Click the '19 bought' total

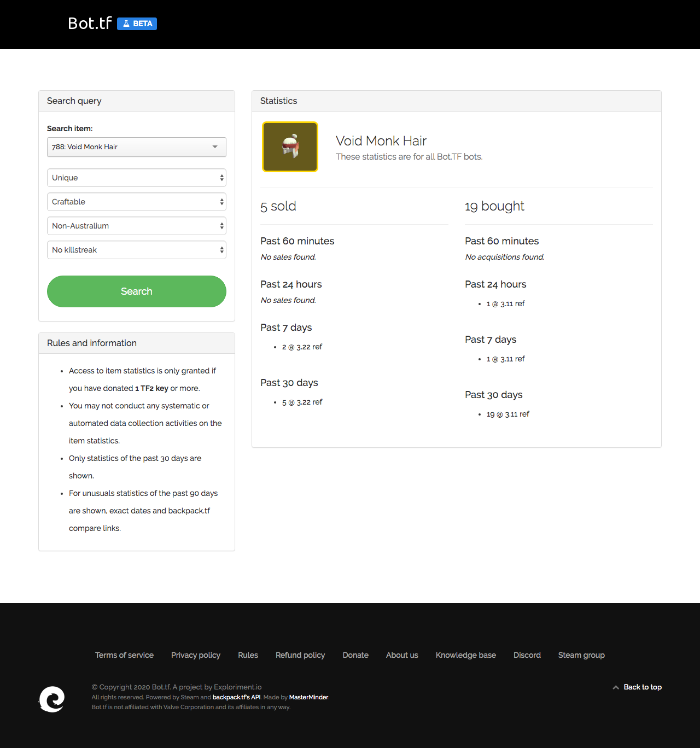494,206
